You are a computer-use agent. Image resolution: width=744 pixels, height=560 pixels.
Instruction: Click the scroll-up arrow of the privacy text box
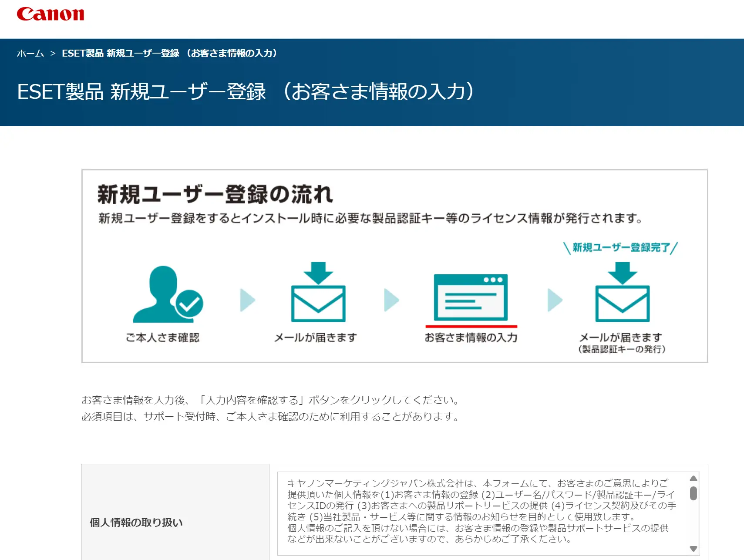tap(694, 479)
